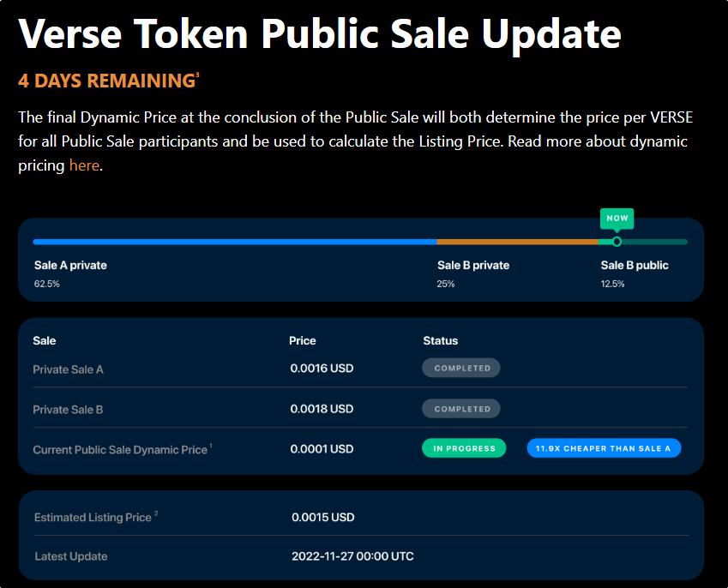Click the COMPLETED badge for Private Sale B
This screenshot has width=728, height=588.
(x=461, y=409)
